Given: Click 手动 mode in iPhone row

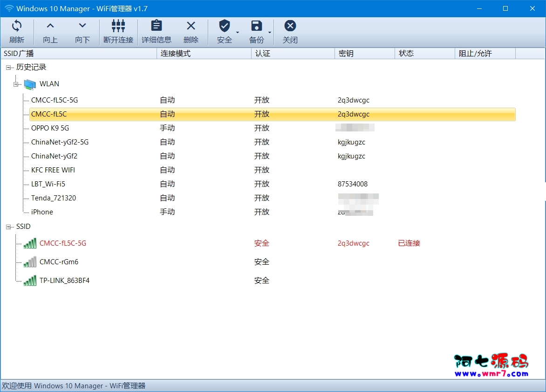Looking at the screenshot, I should pyautogui.click(x=167, y=212).
